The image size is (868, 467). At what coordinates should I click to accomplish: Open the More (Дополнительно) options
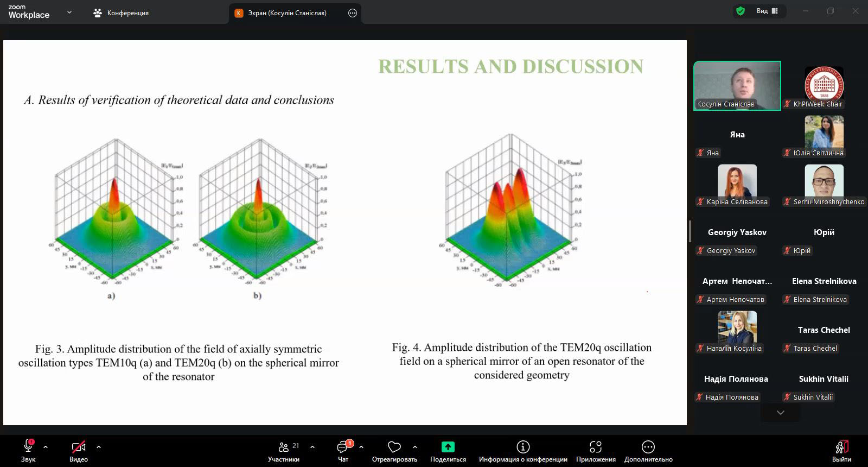pyautogui.click(x=648, y=447)
